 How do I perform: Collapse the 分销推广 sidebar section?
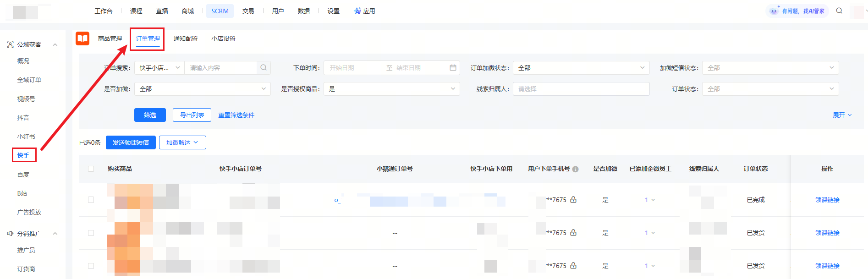tap(55, 234)
